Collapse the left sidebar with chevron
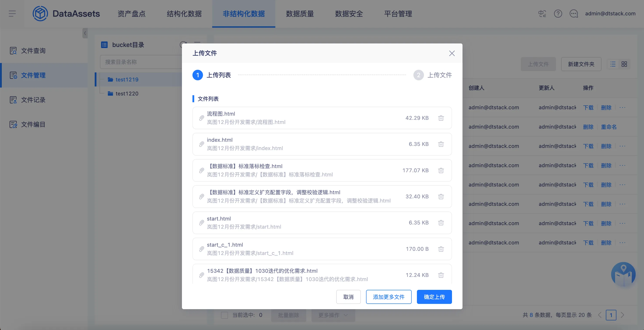644x330 pixels. pyautogui.click(x=85, y=33)
